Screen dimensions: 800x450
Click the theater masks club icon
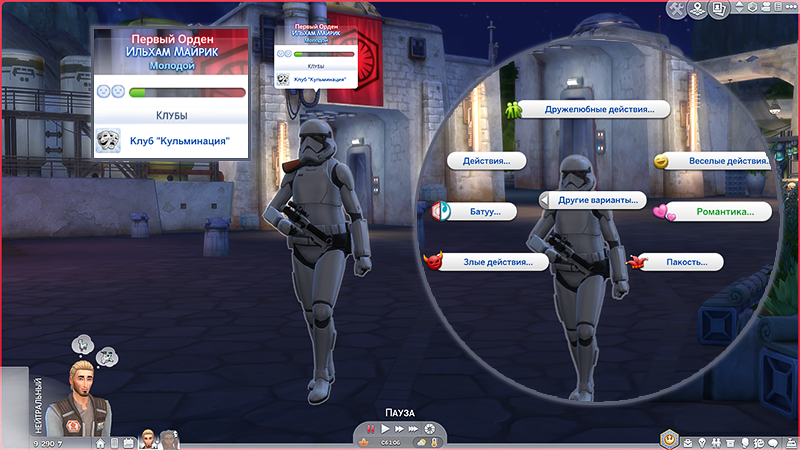108,141
